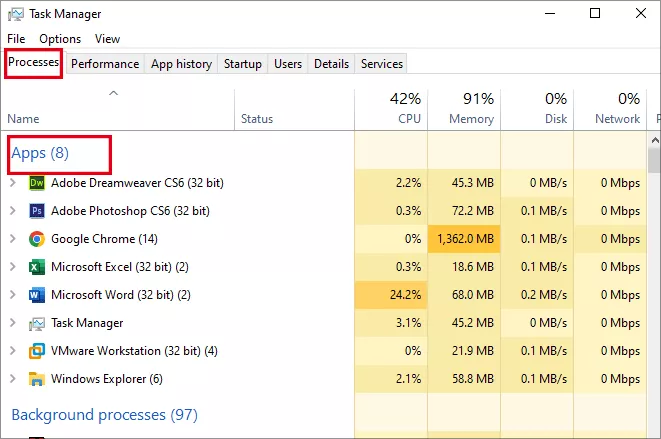Open the Startup tab
This screenshot has height=439, width=661.
tap(242, 64)
